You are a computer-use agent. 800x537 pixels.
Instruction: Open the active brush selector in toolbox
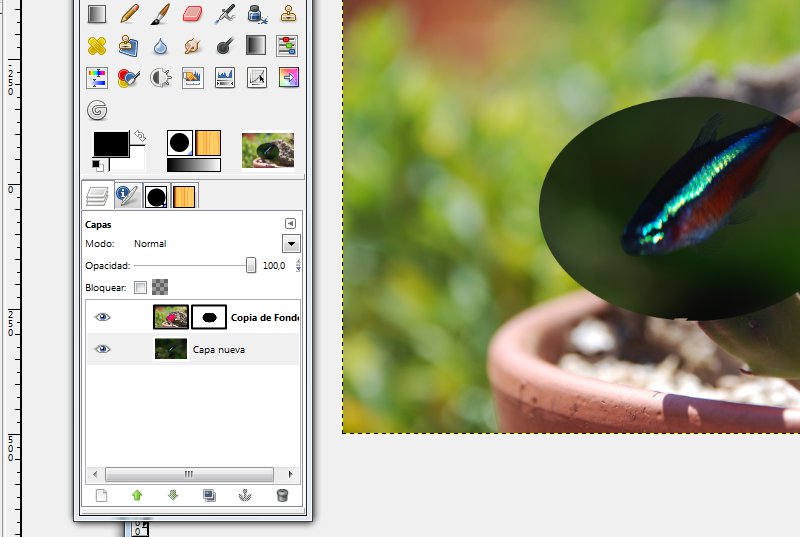coord(180,143)
